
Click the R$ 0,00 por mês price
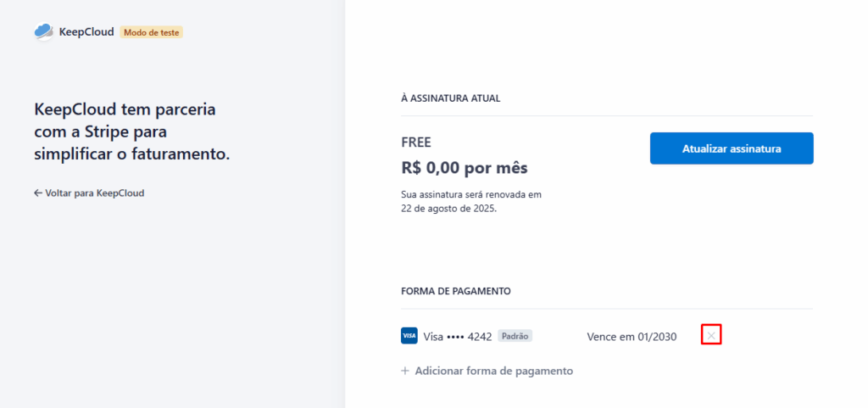[x=465, y=168]
